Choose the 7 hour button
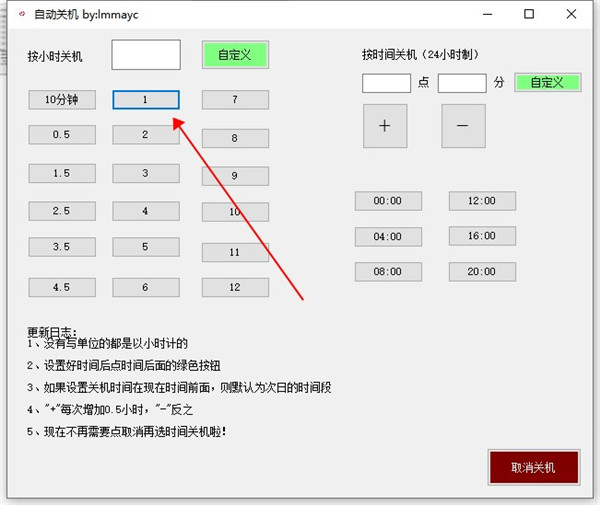This screenshot has width=600, height=505. [x=235, y=100]
